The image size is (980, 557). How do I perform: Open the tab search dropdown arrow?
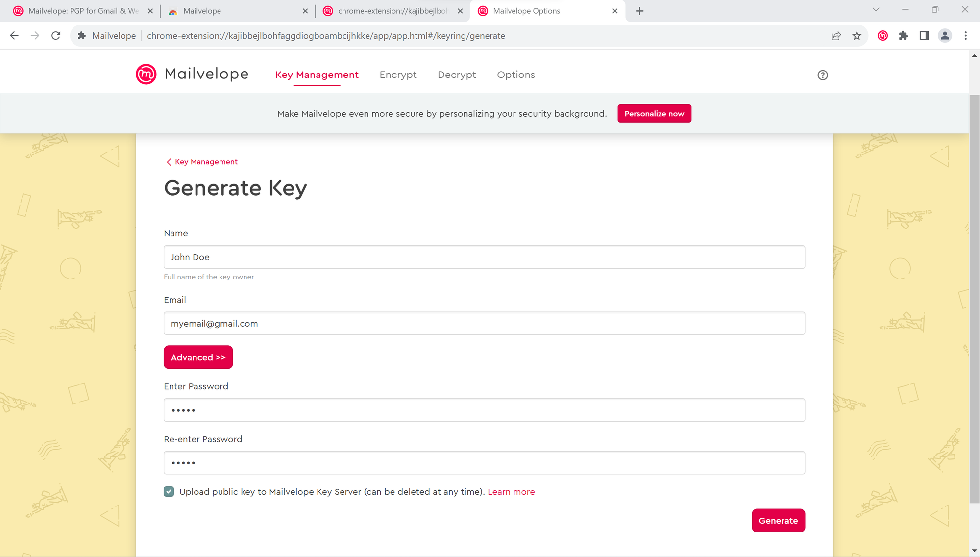pyautogui.click(x=876, y=10)
